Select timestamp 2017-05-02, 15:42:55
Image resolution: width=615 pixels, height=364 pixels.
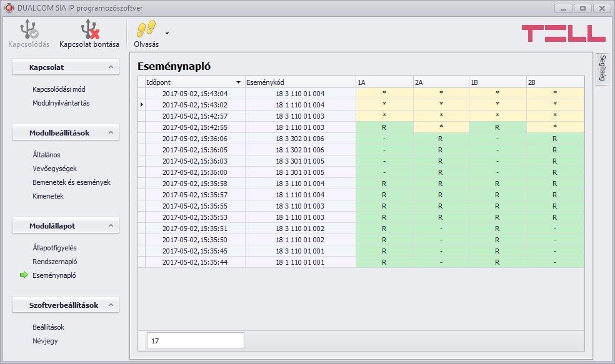(x=195, y=127)
